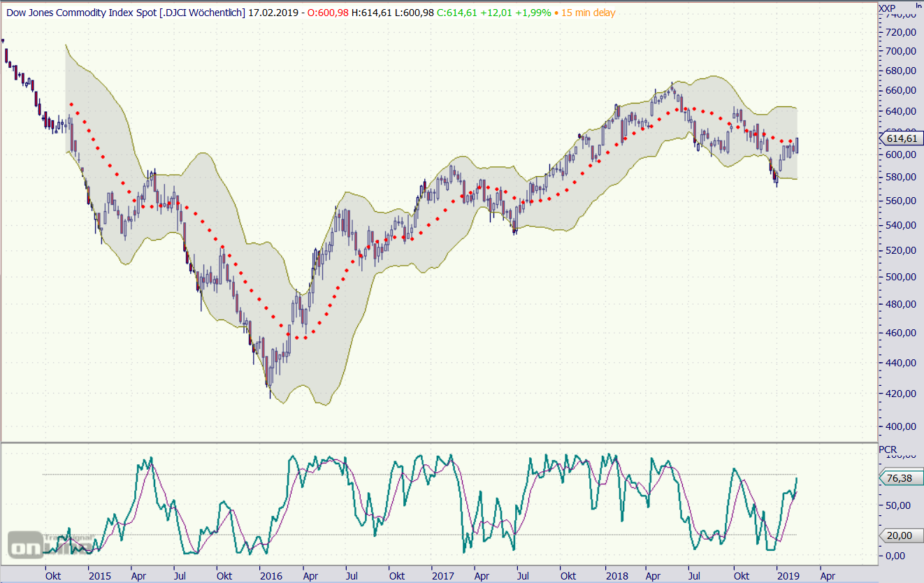Click the date '17.02.2019' in header
Image resolution: width=924 pixels, height=583 pixels.
273,13
